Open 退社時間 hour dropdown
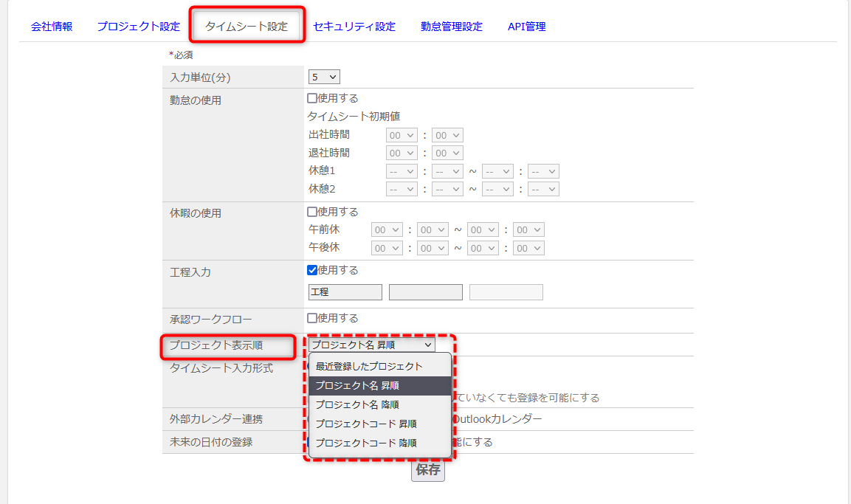 pos(402,153)
